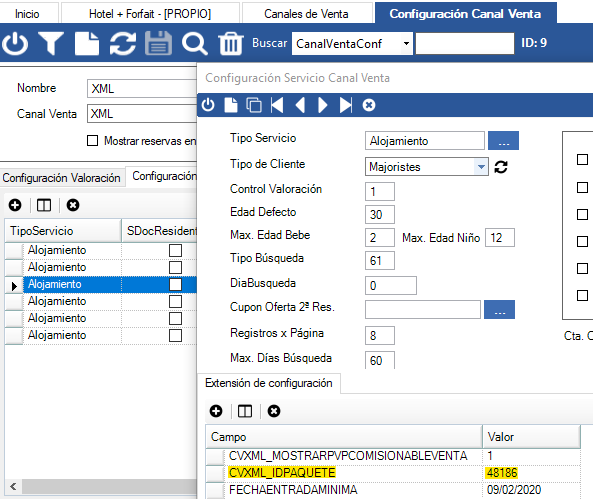Click browse button for Cupon Oferta 2ª Res.

tap(499, 309)
